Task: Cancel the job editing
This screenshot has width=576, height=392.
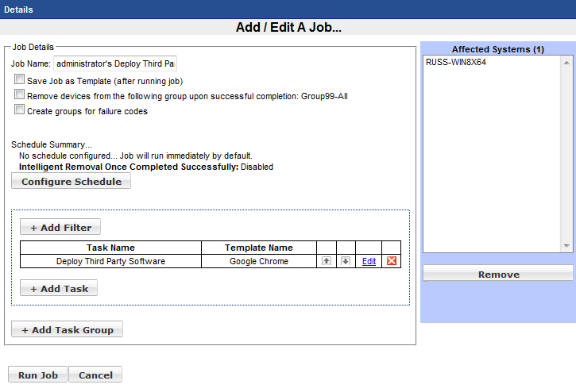Action: coord(95,375)
